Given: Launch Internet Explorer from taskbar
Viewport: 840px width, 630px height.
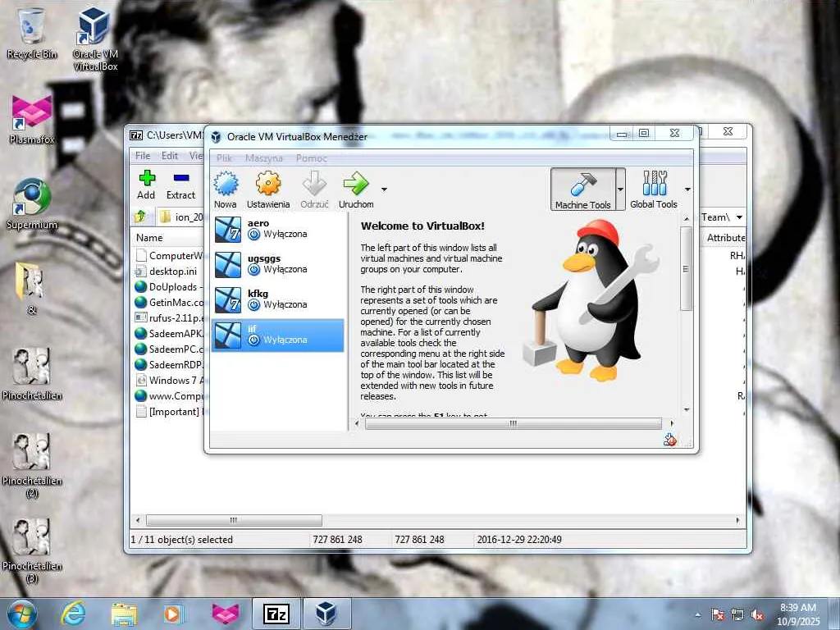Looking at the screenshot, I should point(73,614).
